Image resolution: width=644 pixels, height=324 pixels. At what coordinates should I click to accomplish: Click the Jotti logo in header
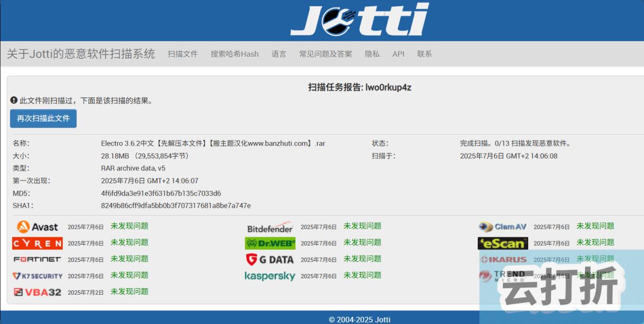(x=359, y=19)
